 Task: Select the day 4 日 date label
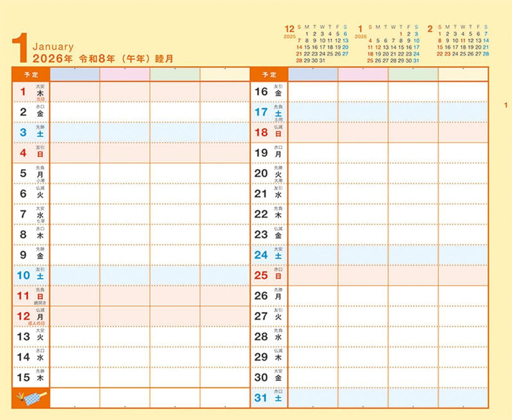pos(31,152)
